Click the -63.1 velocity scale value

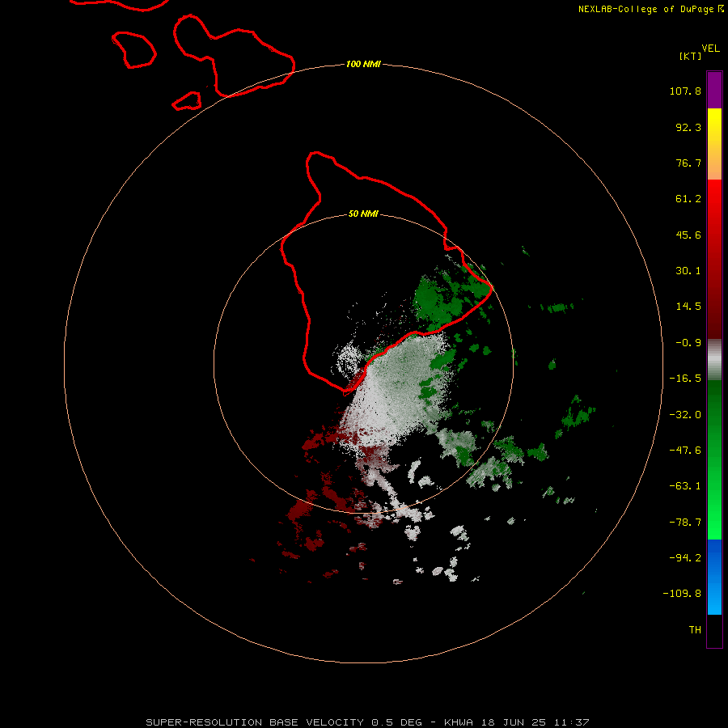click(685, 486)
